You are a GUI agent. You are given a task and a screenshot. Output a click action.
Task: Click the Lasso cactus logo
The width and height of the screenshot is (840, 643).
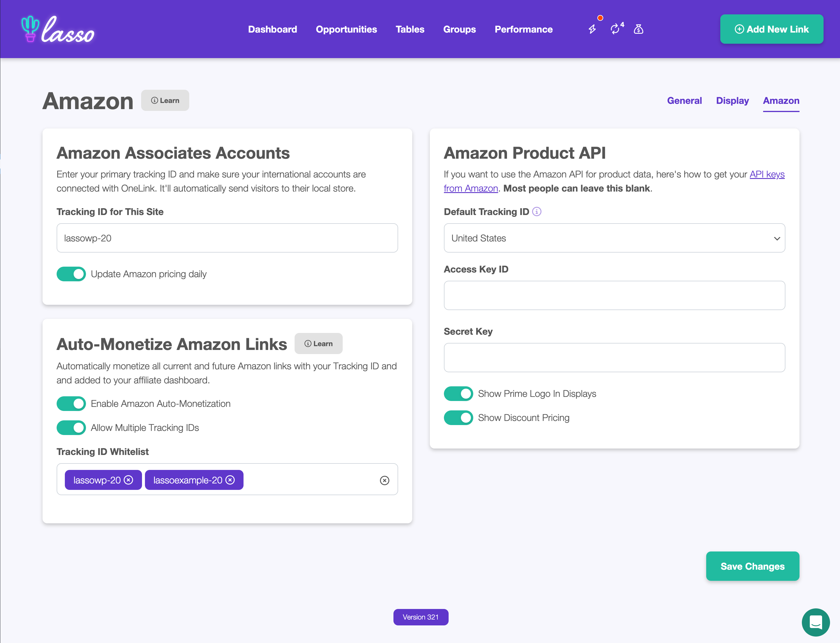[x=58, y=29]
